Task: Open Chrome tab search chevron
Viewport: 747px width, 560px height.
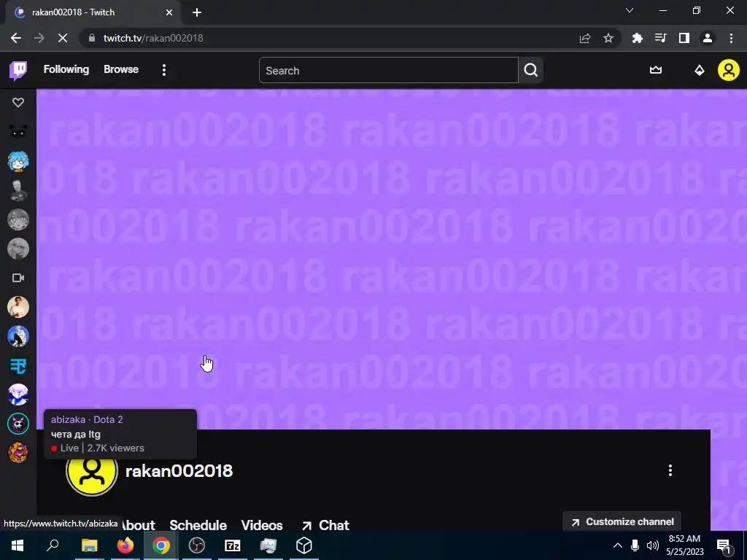Action: pos(630,10)
